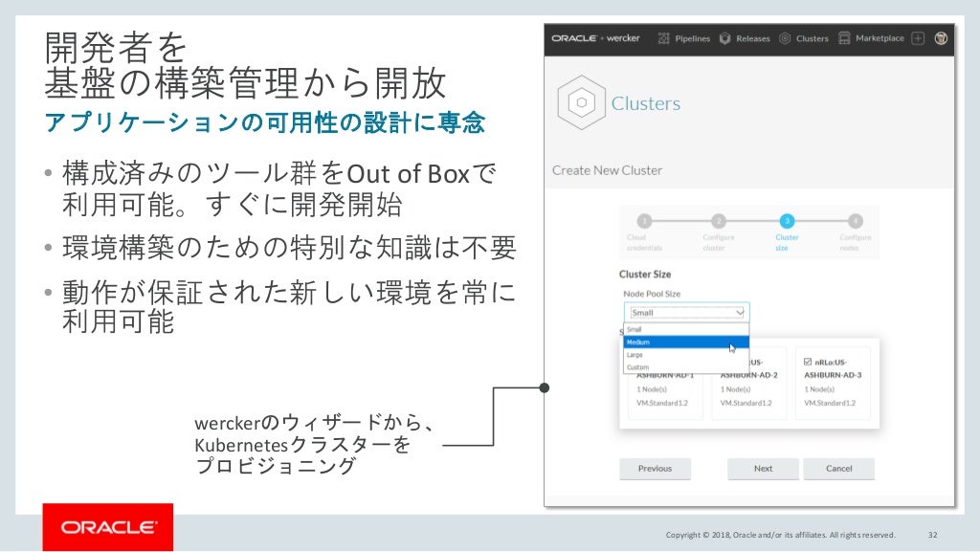The height and width of the screenshot is (552, 980).
Task: Open the user avatar menu
Action: pyautogui.click(x=941, y=38)
